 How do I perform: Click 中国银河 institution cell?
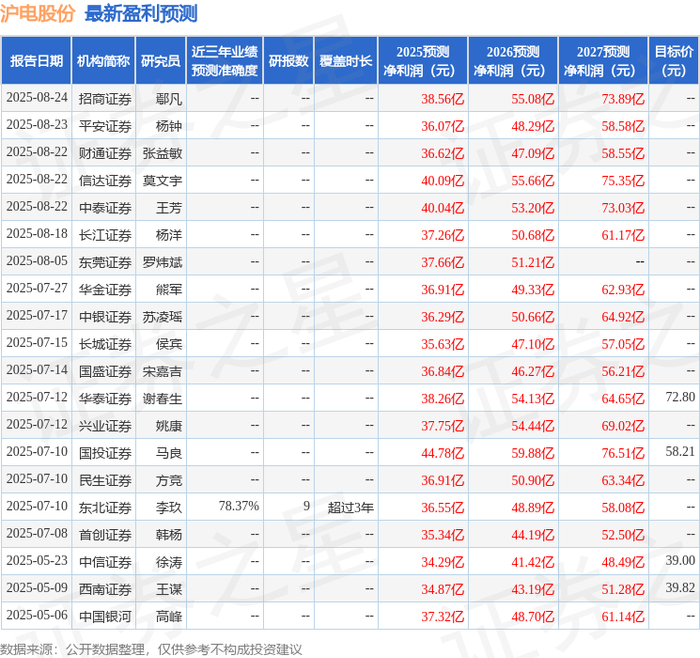(105, 616)
